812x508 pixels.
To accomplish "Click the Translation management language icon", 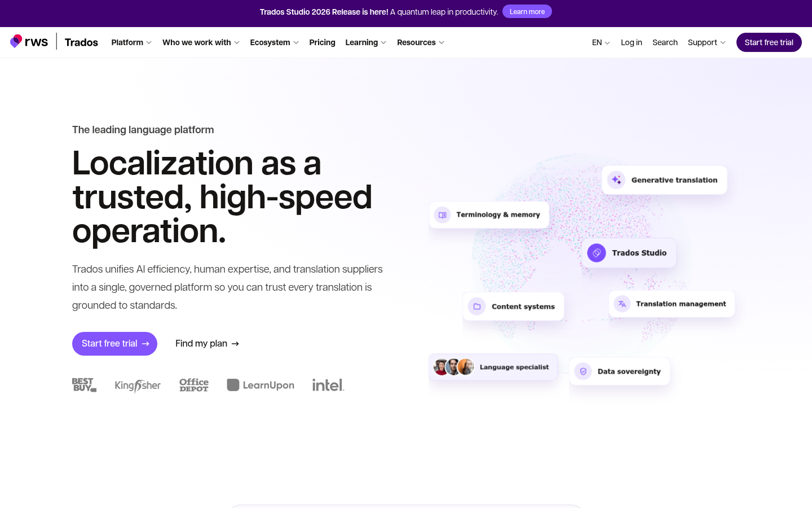I will 622,304.
